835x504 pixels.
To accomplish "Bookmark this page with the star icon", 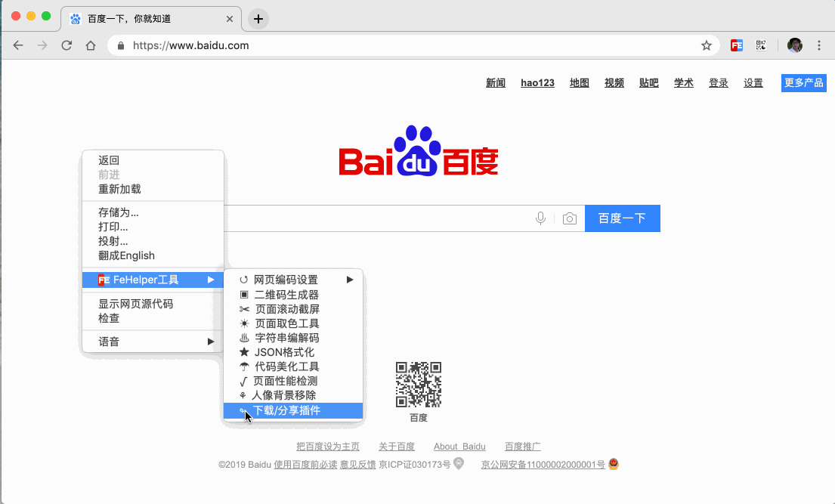I will [x=706, y=45].
